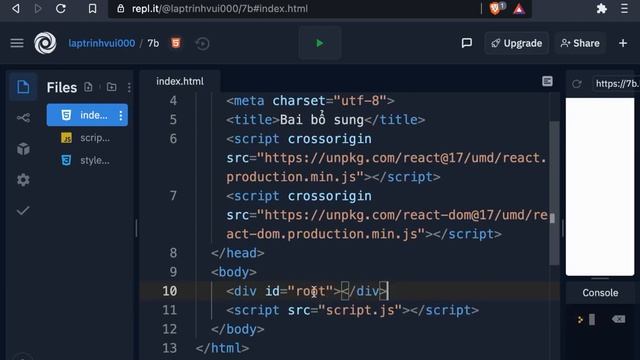Clear the console with the erase icon
This screenshot has width=640, height=360.
tap(618, 319)
